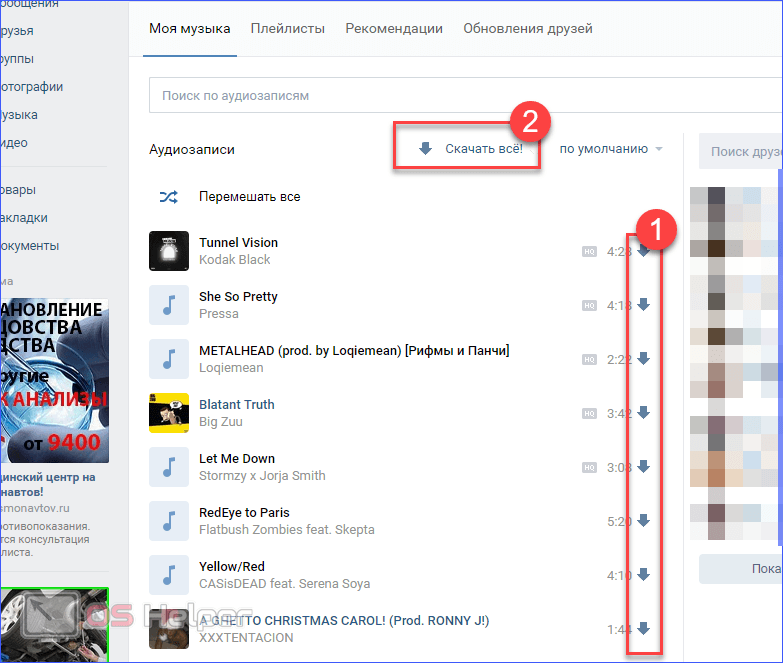This screenshot has height=663, width=783.
Task: Download A GHETTO CHRISTMAS CAROL track
Action: point(644,629)
